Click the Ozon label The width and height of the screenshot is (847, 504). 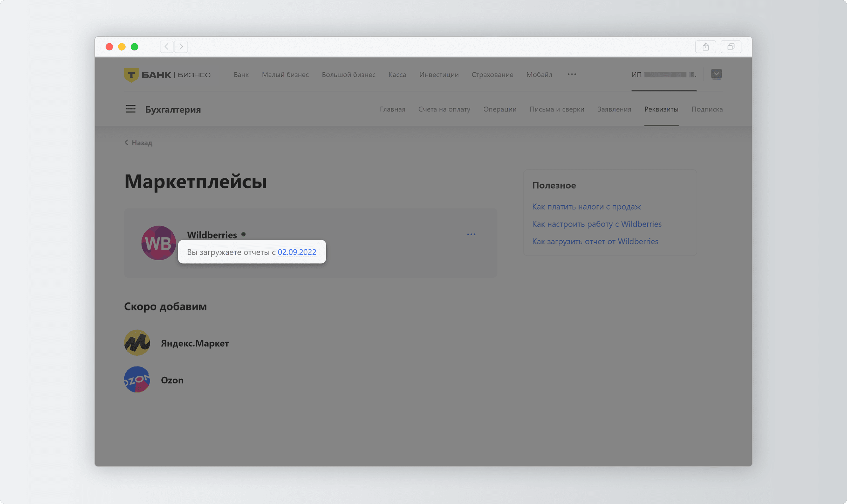click(x=172, y=380)
